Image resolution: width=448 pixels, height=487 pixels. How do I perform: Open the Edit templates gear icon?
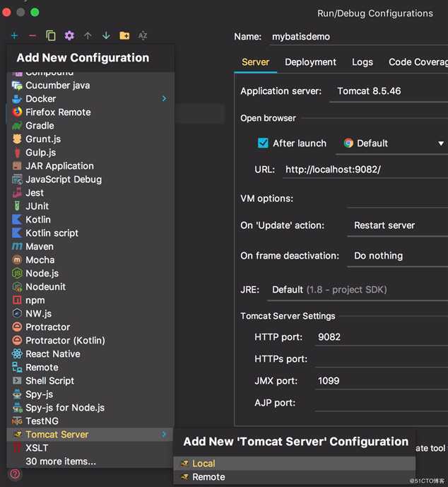coord(69,36)
